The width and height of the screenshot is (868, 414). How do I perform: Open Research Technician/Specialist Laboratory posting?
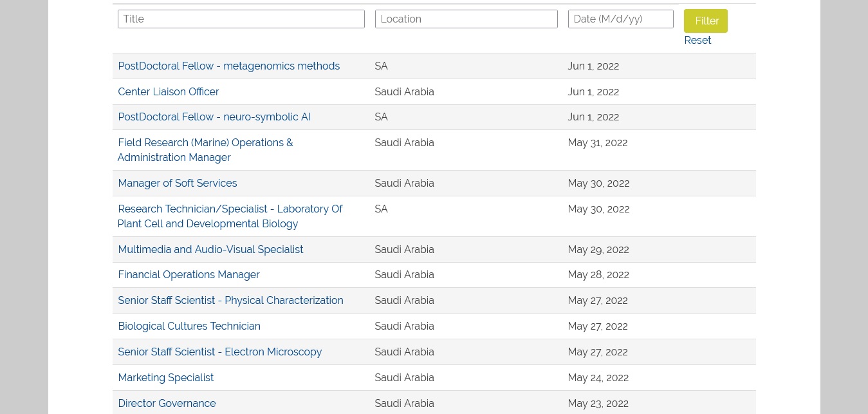[230, 209]
